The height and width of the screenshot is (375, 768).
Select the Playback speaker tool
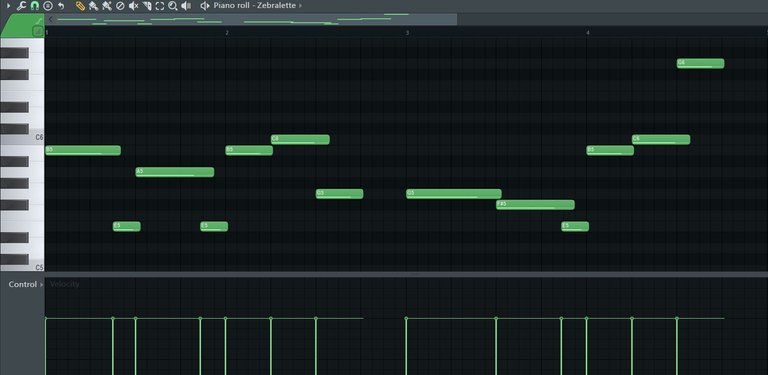186,6
